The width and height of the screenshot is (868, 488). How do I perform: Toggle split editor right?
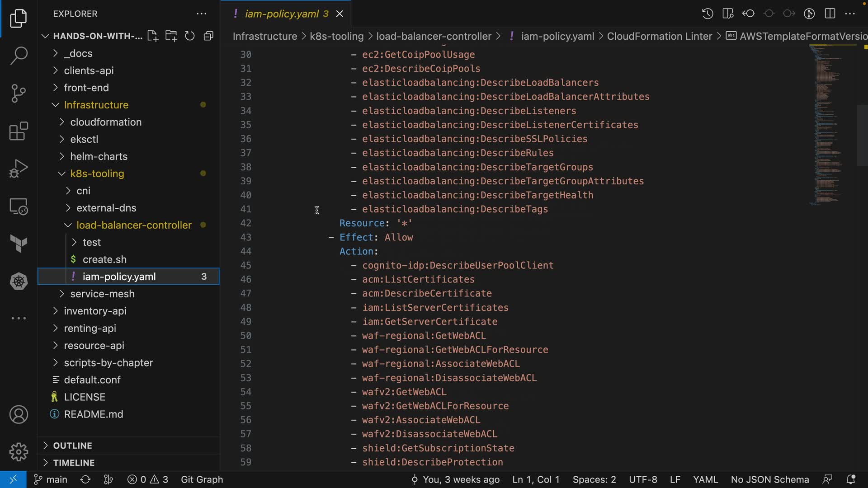(x=830, y=14)
